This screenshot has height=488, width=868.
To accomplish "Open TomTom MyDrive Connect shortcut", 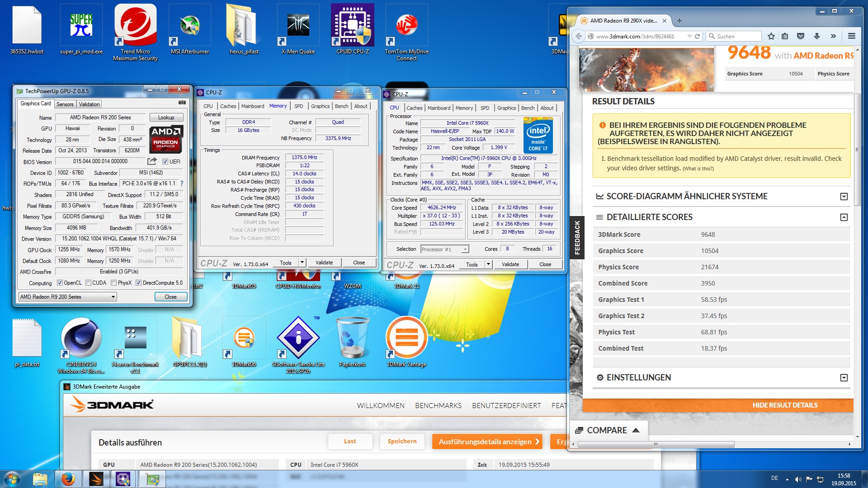I will (406, 33).
